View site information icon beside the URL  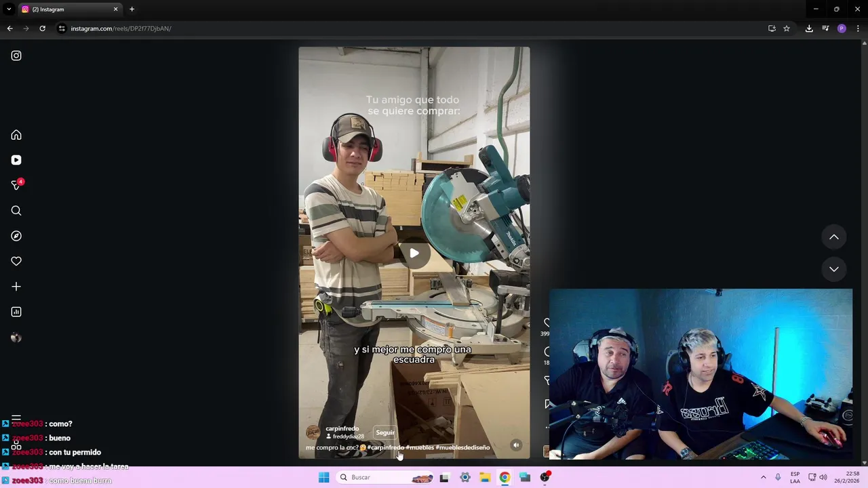click(62, 28)
